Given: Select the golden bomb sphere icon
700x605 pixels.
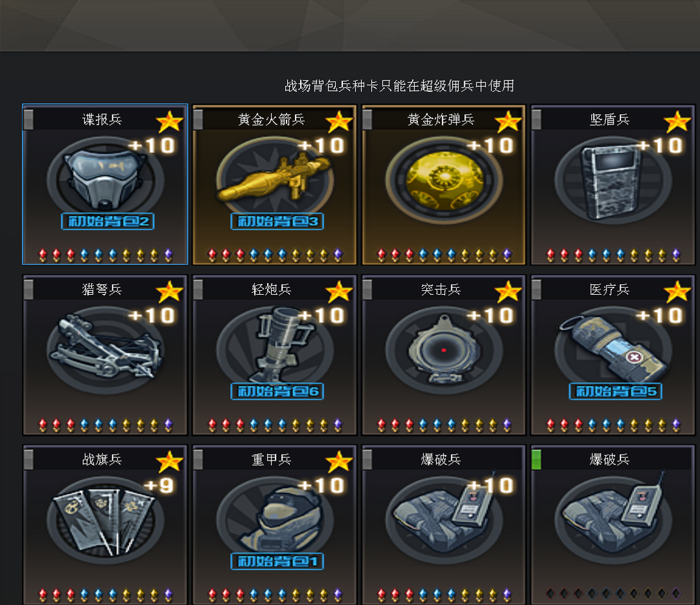Looking at the screenshot, I should pos(444,179).
